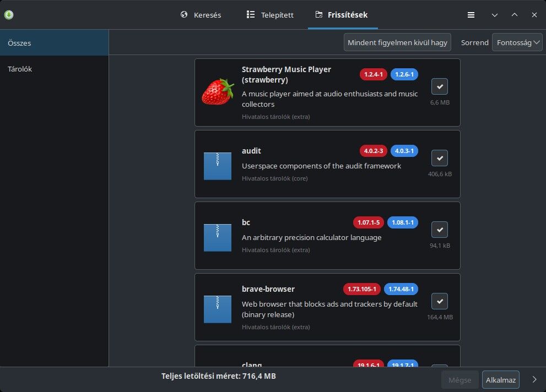Click Userspace components of the audit framework

(x=321, y=166)
